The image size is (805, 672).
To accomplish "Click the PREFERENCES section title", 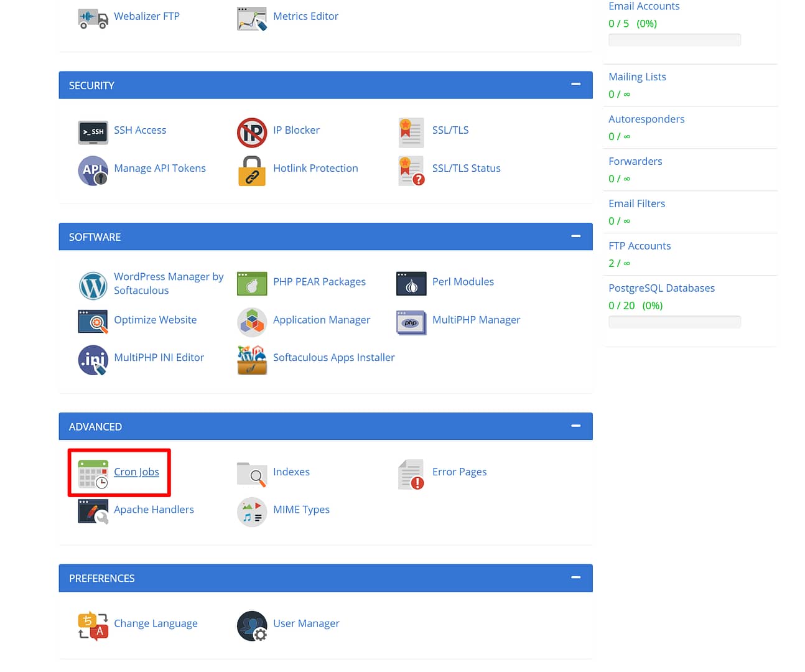I will [x=101, y=579].
